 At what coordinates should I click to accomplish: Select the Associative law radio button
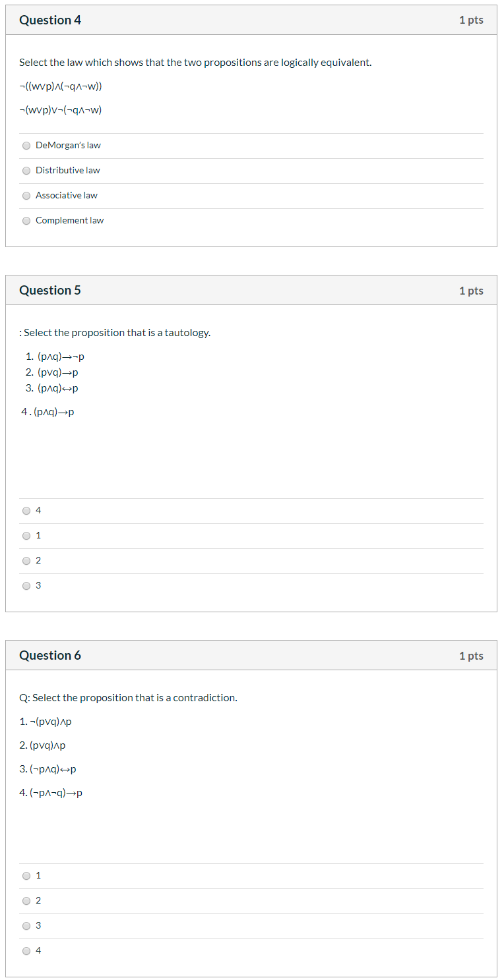26,196
